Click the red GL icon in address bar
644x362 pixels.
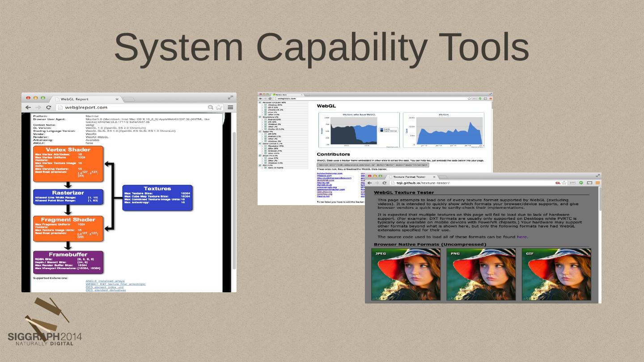tap(558, 183)
